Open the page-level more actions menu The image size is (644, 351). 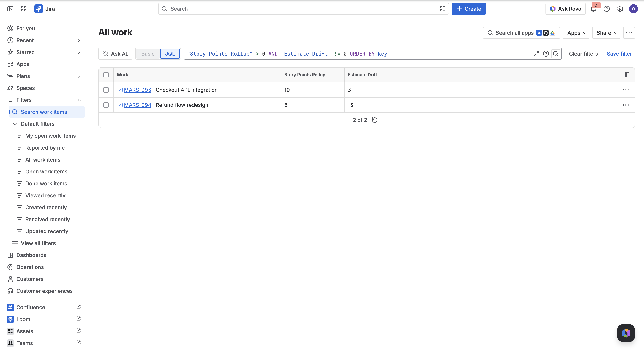[629, 33]
